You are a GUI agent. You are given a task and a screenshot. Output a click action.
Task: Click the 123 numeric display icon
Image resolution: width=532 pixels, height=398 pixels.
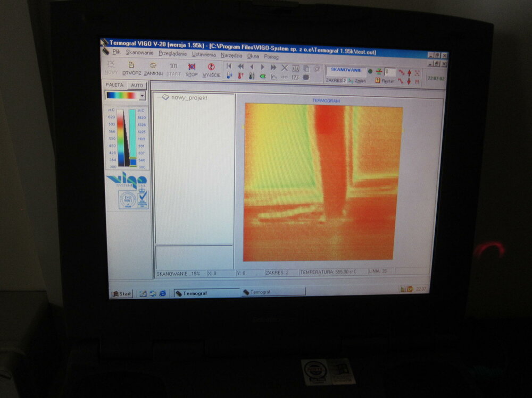[x=295, y=77]
